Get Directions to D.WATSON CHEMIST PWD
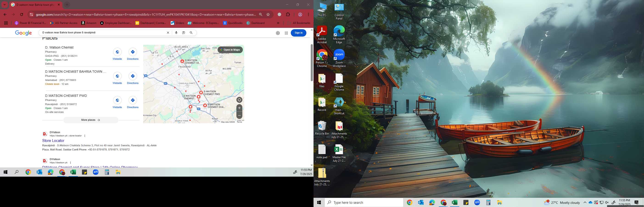 click(133, 100)
